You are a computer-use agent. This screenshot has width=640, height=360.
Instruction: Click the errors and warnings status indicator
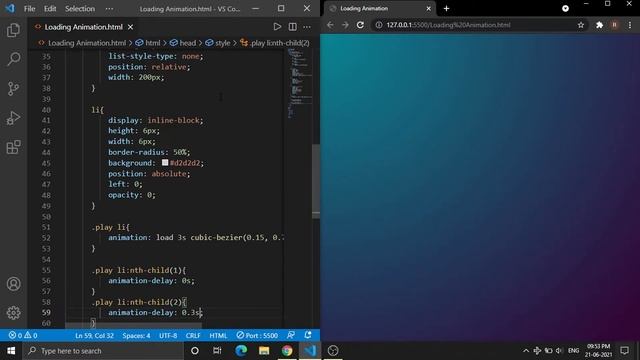(x=23, y=336)
